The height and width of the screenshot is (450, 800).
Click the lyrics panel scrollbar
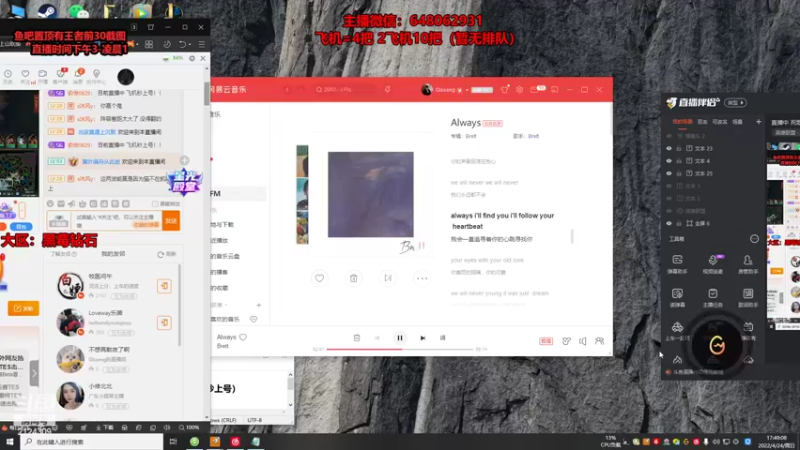(x=572, y=236)
